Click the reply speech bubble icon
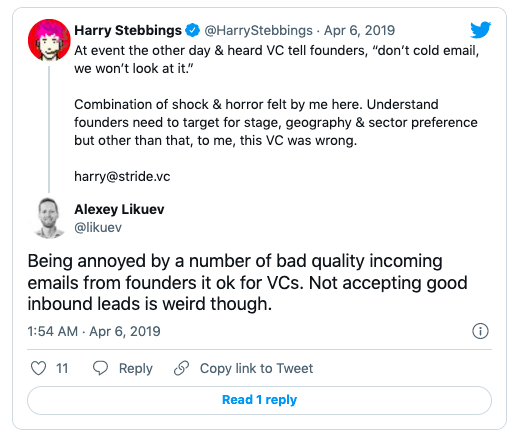Screen dimensions: 514x438 point(100,368)
